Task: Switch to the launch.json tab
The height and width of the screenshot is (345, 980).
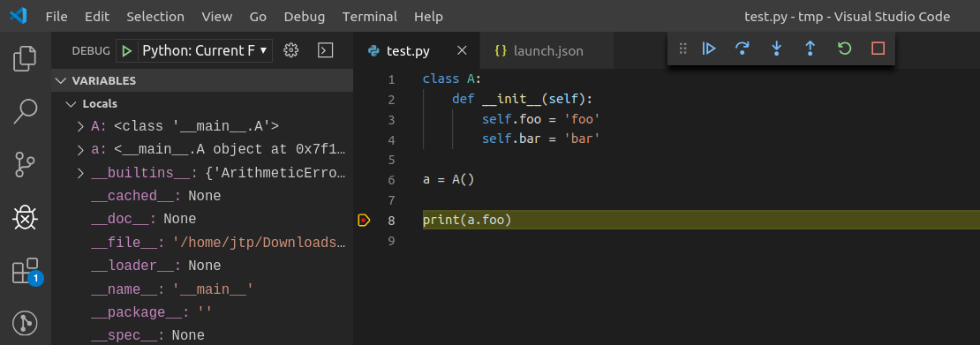Action: 547,50
